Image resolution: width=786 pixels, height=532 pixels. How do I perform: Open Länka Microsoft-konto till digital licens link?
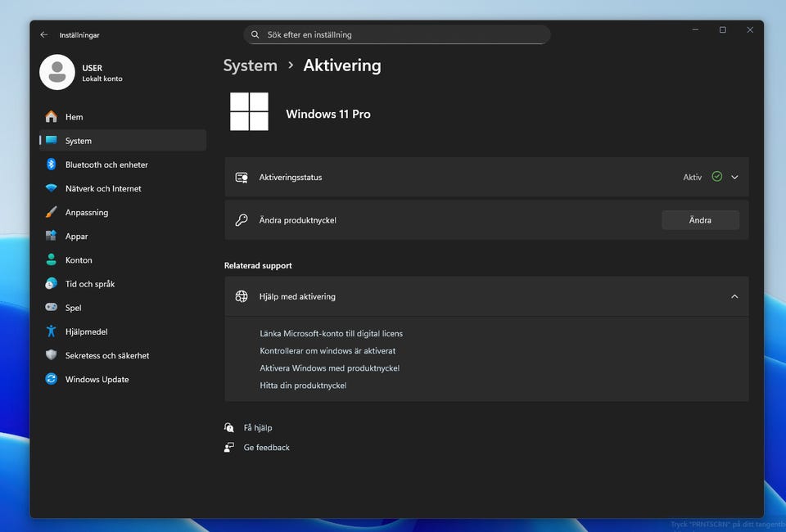pyautogui.click(x=331, y=334)
